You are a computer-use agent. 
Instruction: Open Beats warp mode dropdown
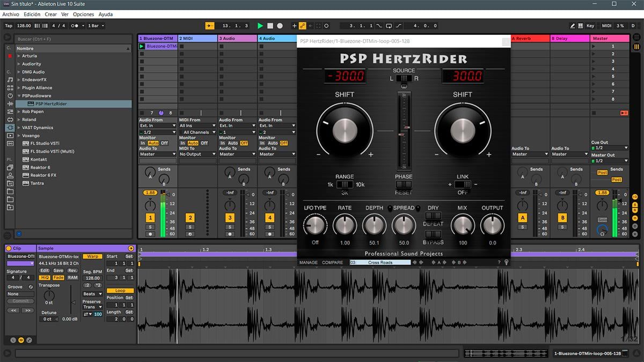coord(92,294)
